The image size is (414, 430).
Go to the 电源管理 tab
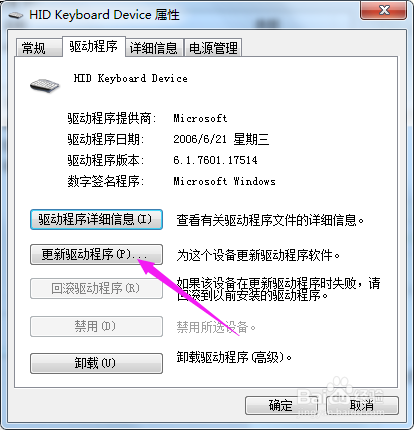point(213,48)
